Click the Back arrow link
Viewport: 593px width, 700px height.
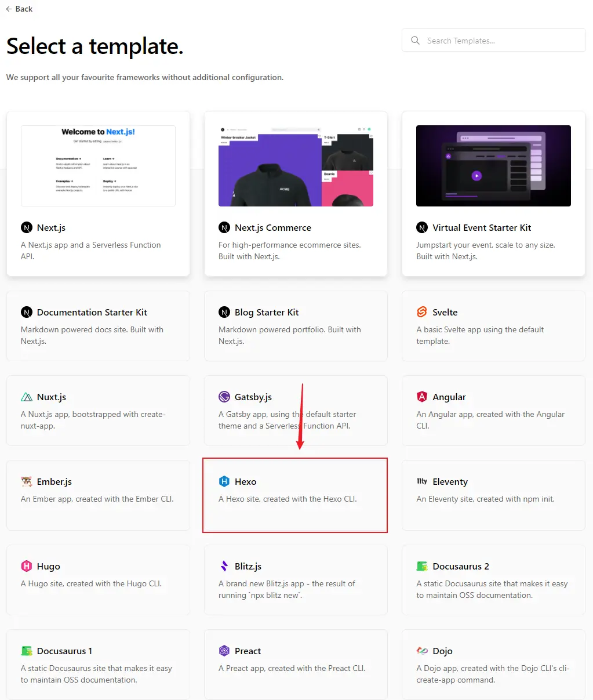19,9
